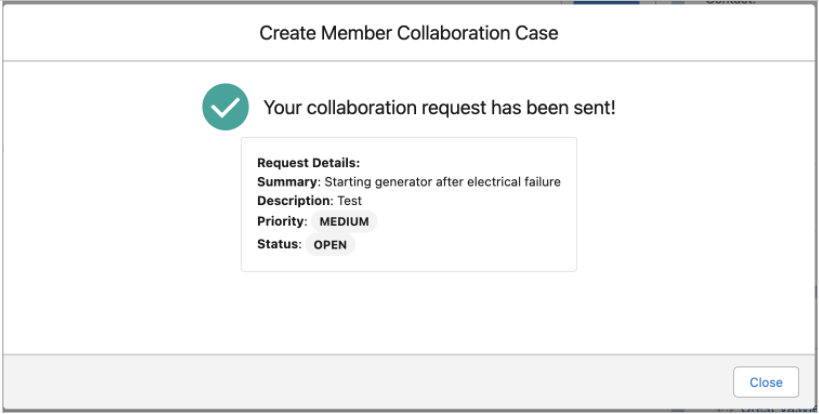This screenshot has height=414, width=819.
Task: Click the Close button
Action: 765,382
